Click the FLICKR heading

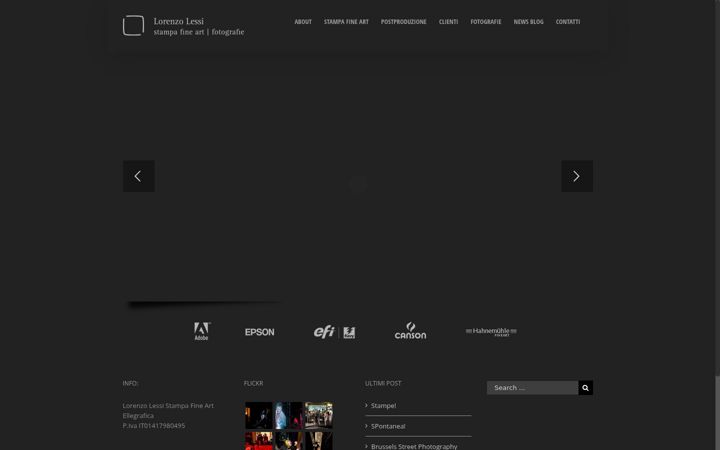click(x=253, y=383)
